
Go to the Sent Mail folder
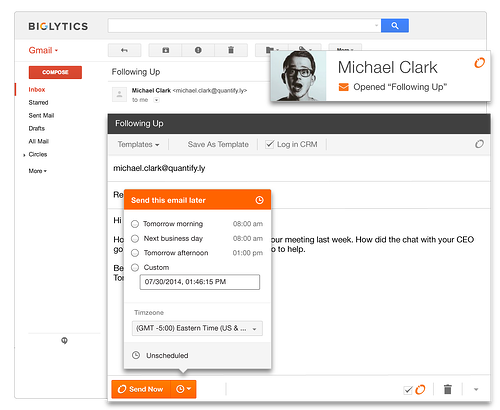tap(41, 116)
